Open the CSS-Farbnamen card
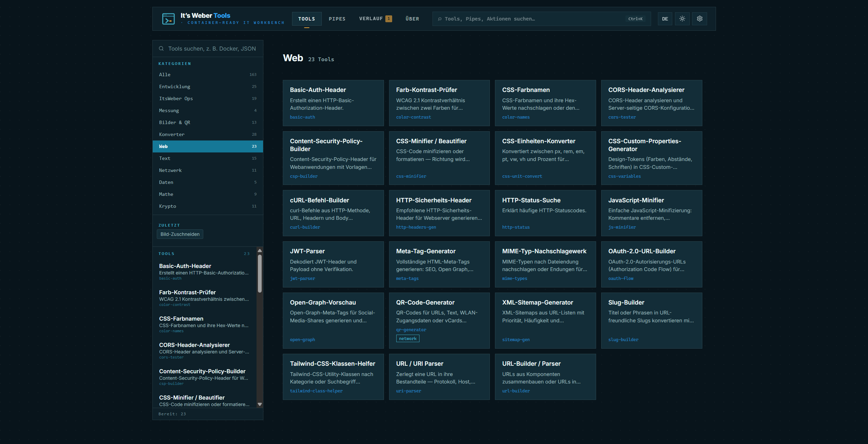 tap(545, 103)
